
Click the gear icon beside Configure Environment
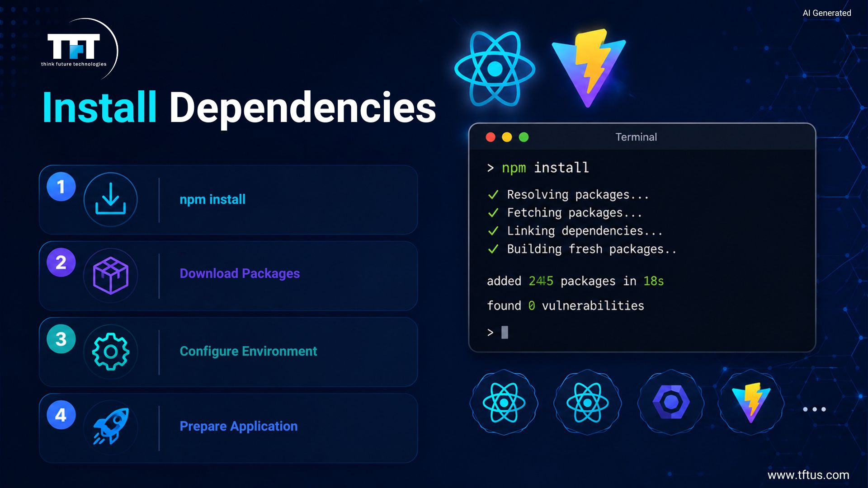[110, 352]
